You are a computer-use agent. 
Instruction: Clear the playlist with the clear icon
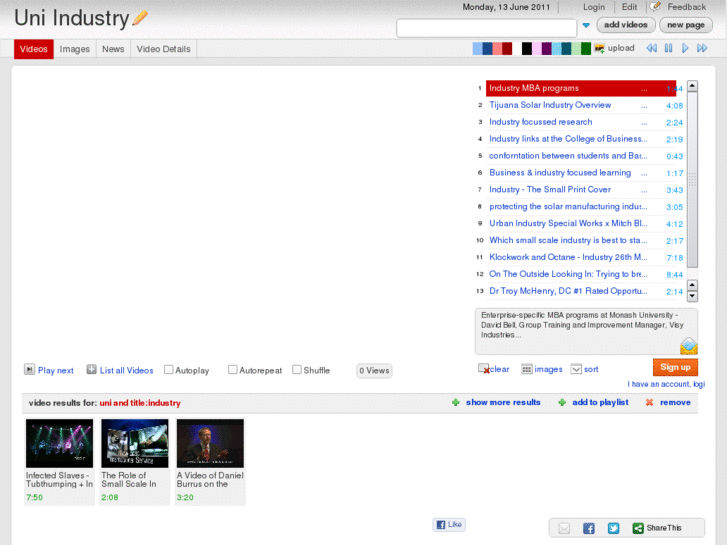(x=484, y=369)
